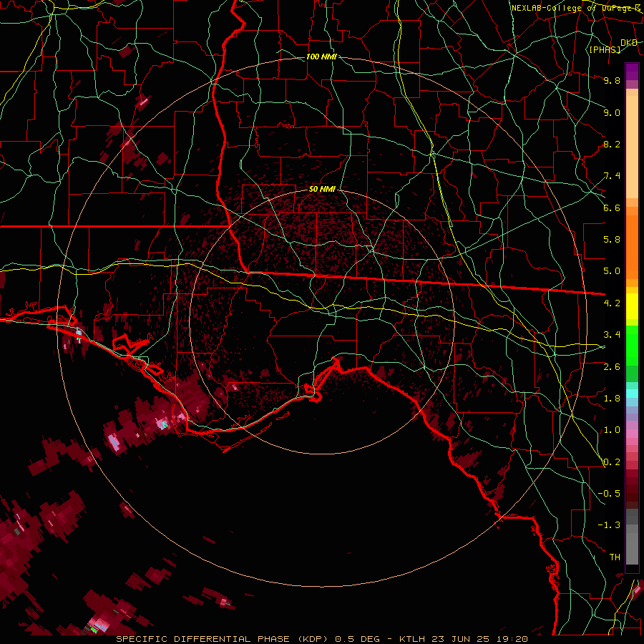The width and height of the screenshot is (644, 644).
Task: Click the 0.2 value on the legend
Action: 612,462
